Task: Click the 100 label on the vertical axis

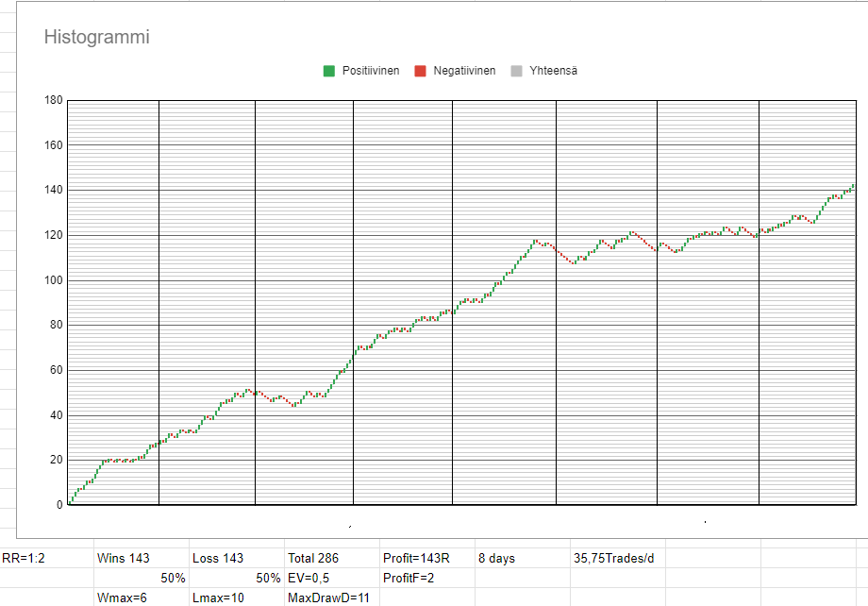Action: [53, 280]
